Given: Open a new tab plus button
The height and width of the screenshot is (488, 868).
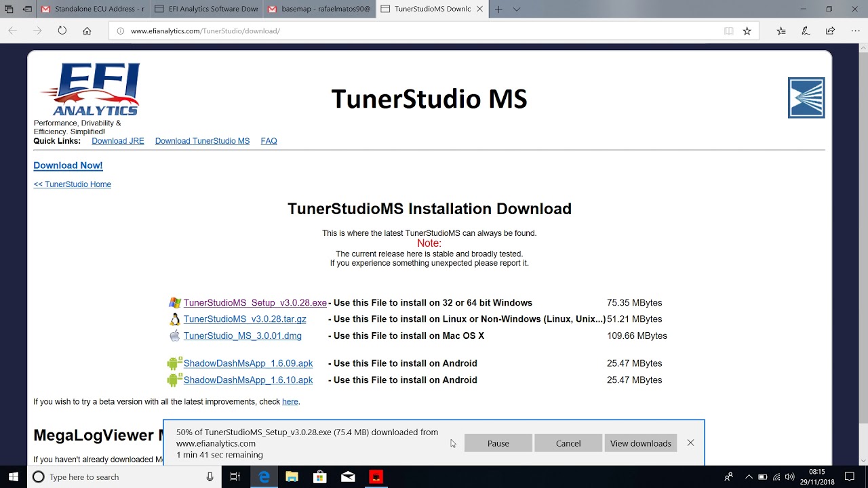Looking at the screenshot, I should (498, 9).
